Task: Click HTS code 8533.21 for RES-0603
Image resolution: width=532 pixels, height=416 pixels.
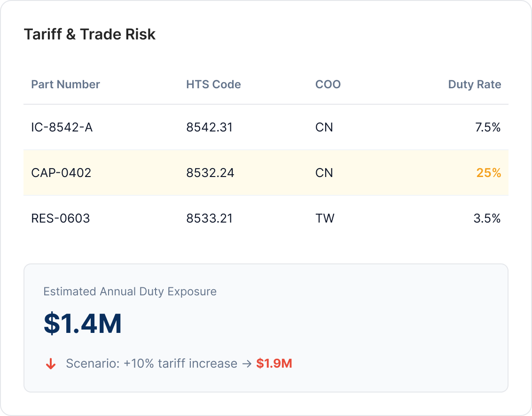Action: click(x=209, y=218)
